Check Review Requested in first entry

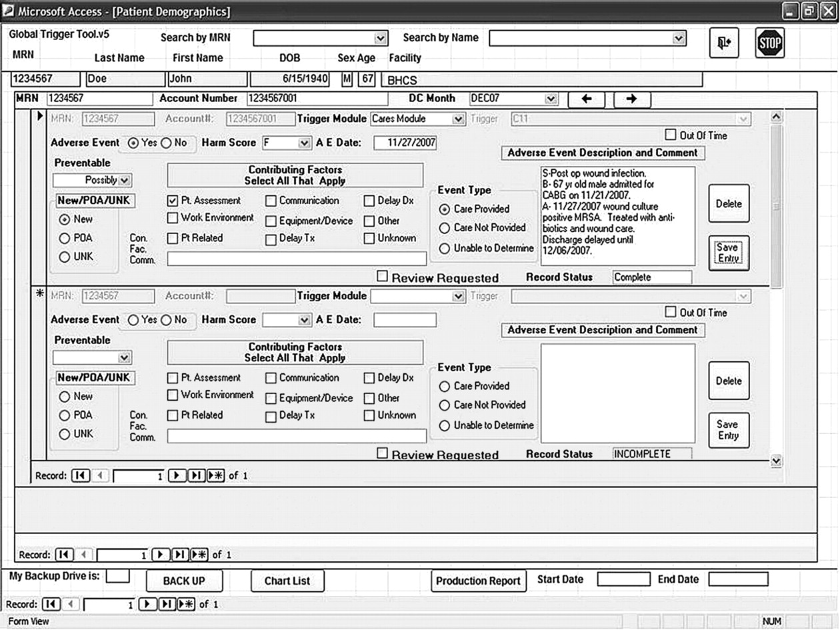[x=383, y=276]
